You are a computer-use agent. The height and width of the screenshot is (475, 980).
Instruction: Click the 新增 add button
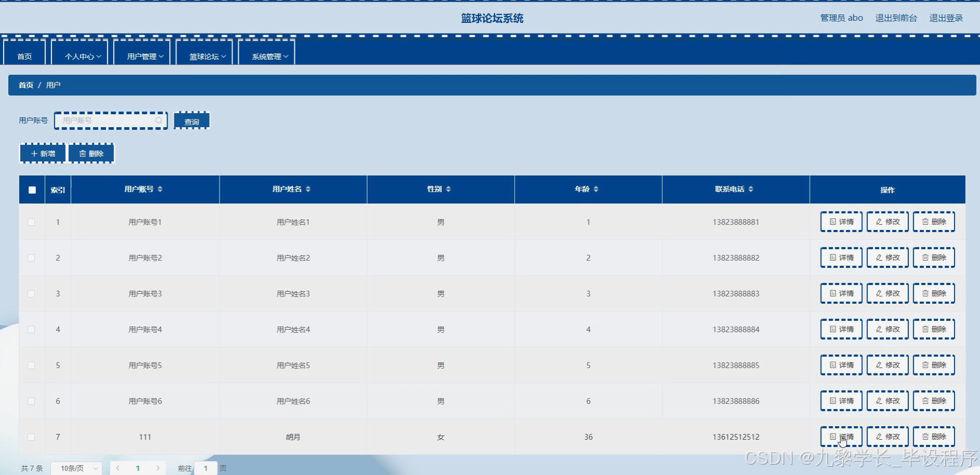tap(43, 154)
